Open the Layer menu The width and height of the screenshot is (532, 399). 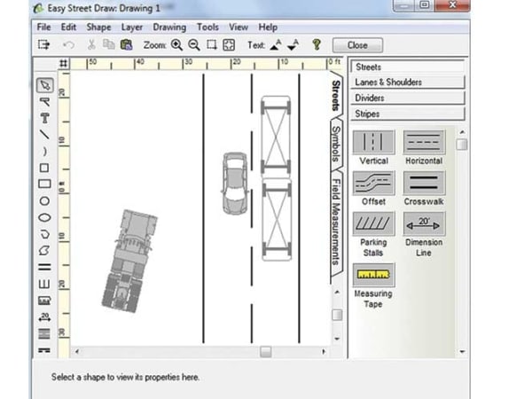pos(132,27)
